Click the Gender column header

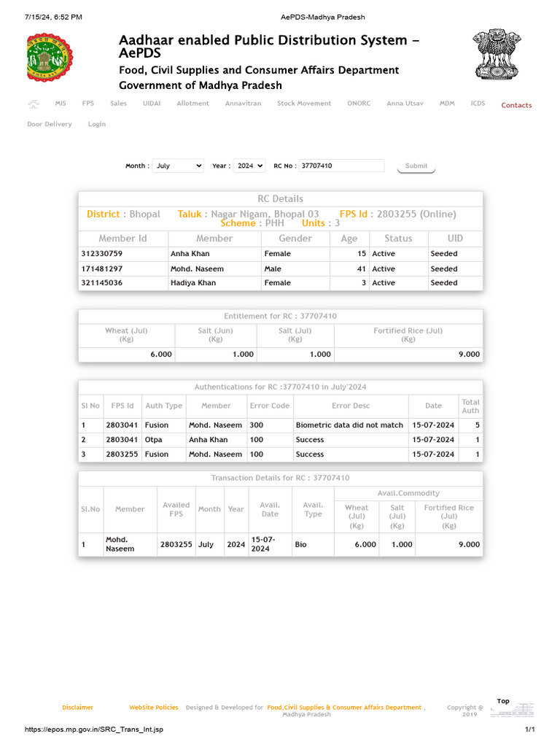295,239
